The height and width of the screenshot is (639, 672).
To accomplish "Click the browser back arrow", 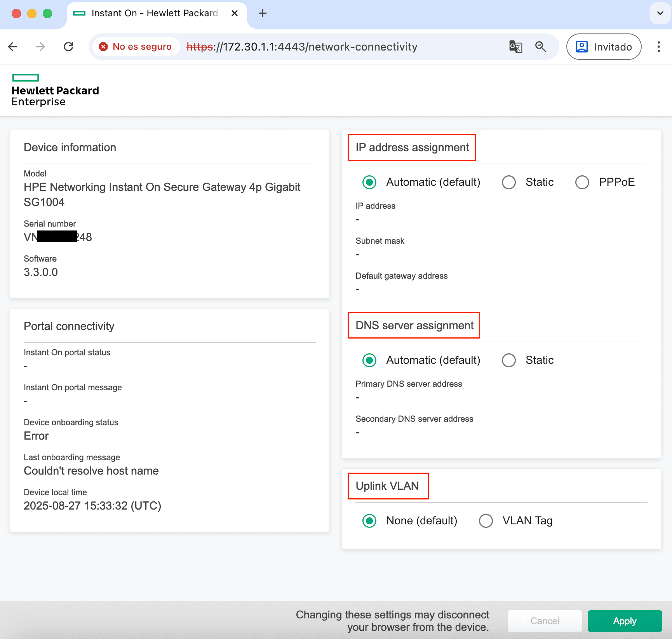I will click(x=13, y=47).
